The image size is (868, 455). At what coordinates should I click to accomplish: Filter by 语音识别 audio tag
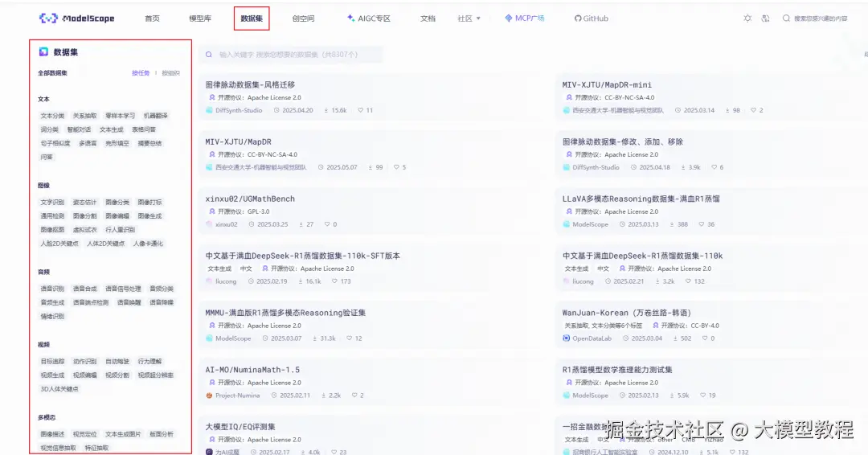52,289
